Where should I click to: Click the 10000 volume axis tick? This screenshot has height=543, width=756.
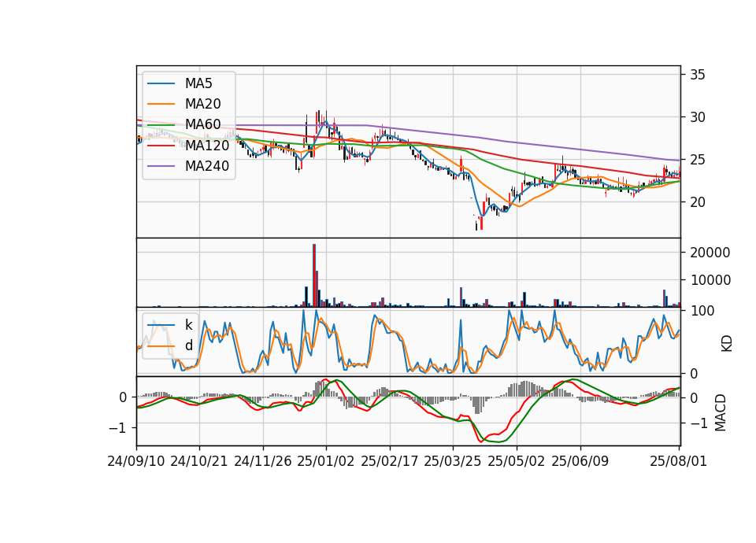(x=710, y=280)
